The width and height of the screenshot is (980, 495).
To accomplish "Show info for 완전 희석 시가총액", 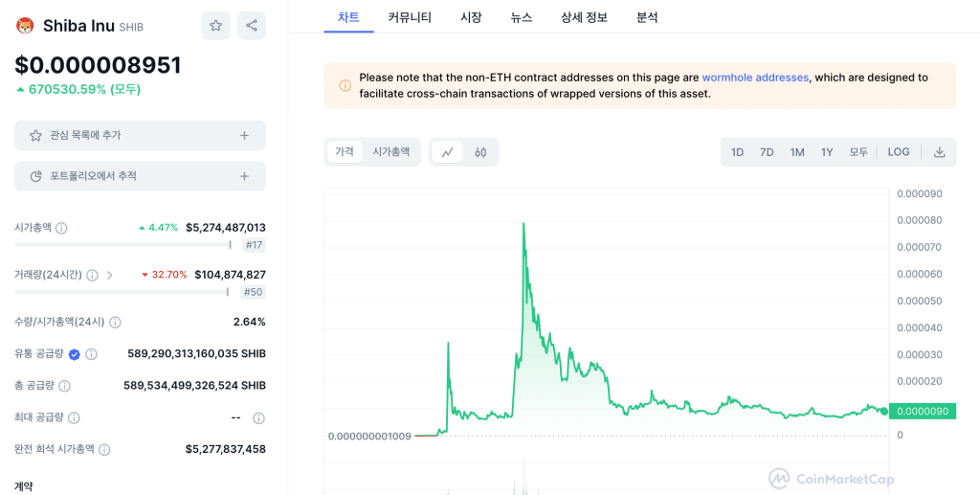I will pos(104,449).
